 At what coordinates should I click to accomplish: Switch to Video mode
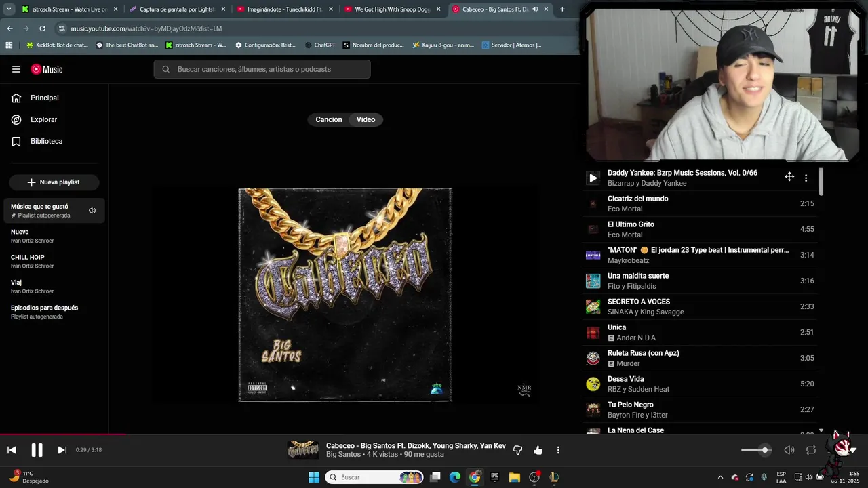(366, 119)
